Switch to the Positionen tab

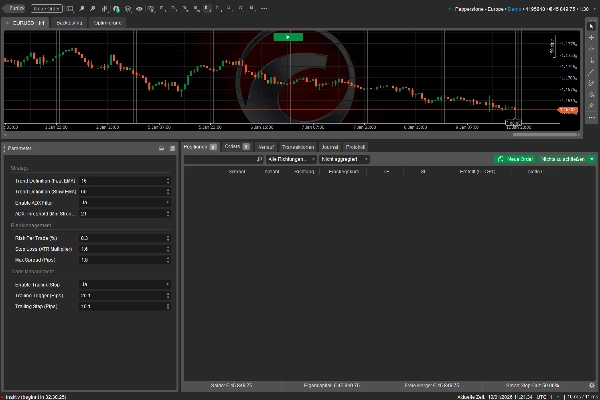[200, 147]
